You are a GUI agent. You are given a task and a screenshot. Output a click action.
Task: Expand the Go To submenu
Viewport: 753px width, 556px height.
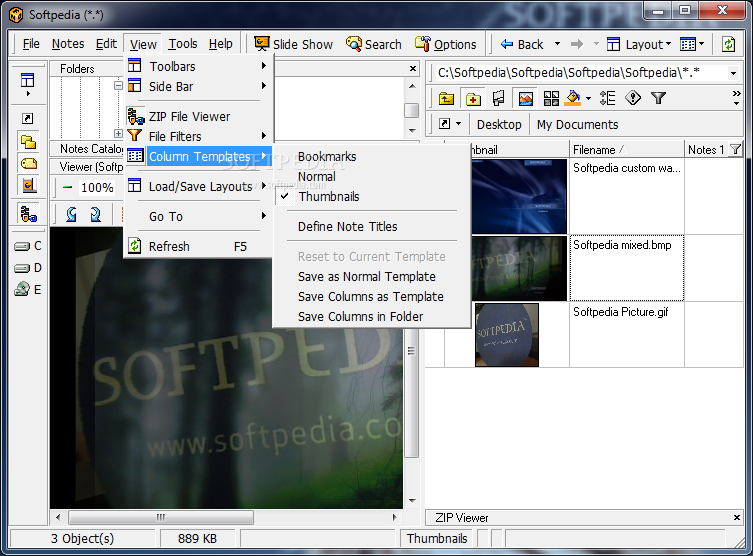tap(198, 216)
